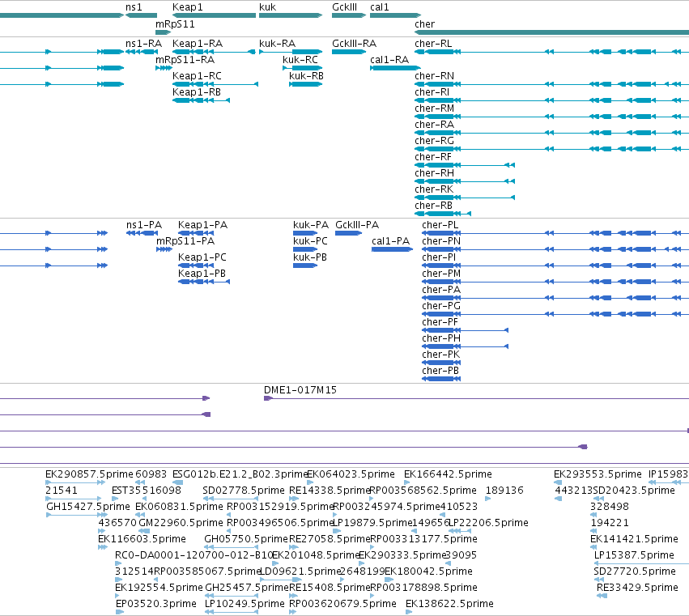Select transcript GckIII-RA label

click(354, 44)
